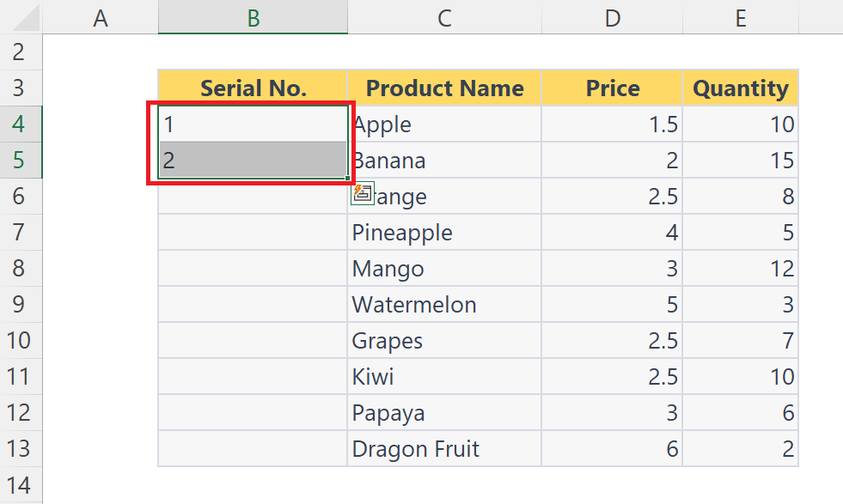This screenshot has width=843, height=504.
Task: Select column B header
Action: (x=254, y=17)
